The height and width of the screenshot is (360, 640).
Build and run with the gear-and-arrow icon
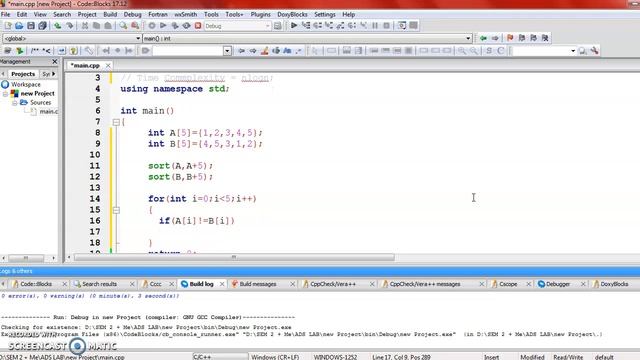175,26
